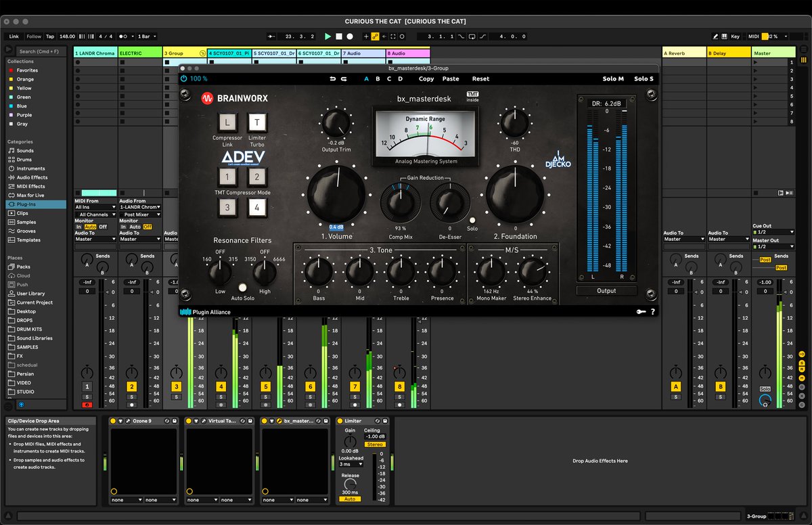Viewport: 812px width, 525px height.
Task: Select TMT Compressor Mode 1
Action: (228, 177)
